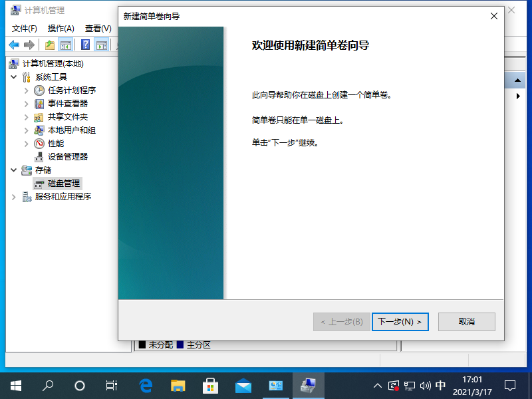
Task: Collapse the 系统工具 tree branch
Action: [x=15, y=76]
